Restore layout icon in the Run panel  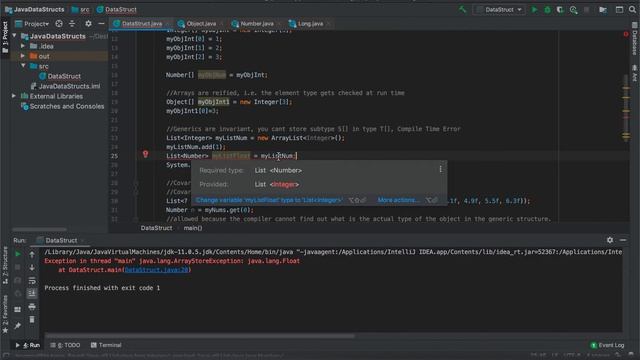[18, 309]
